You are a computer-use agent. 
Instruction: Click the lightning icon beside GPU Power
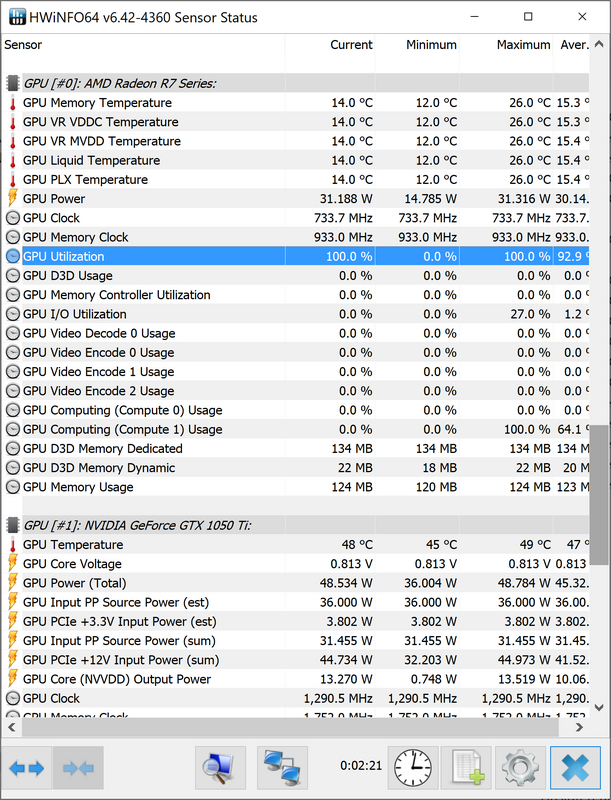click(x=13, y=198)
